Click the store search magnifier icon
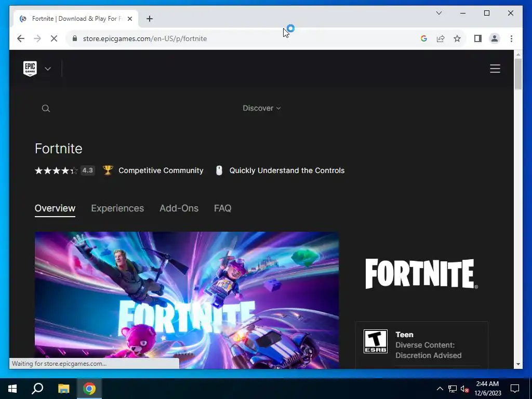Screen dimensions: 532x399 [46, 108]
